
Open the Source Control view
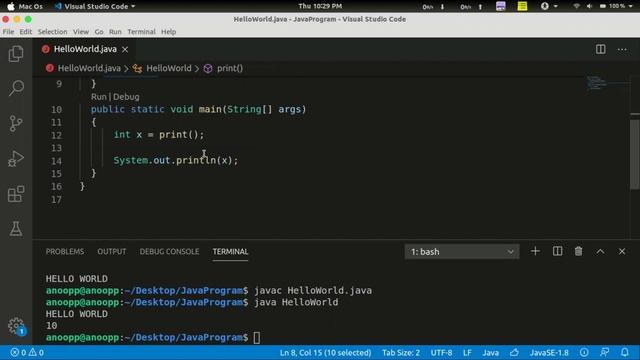click(16, 123)
